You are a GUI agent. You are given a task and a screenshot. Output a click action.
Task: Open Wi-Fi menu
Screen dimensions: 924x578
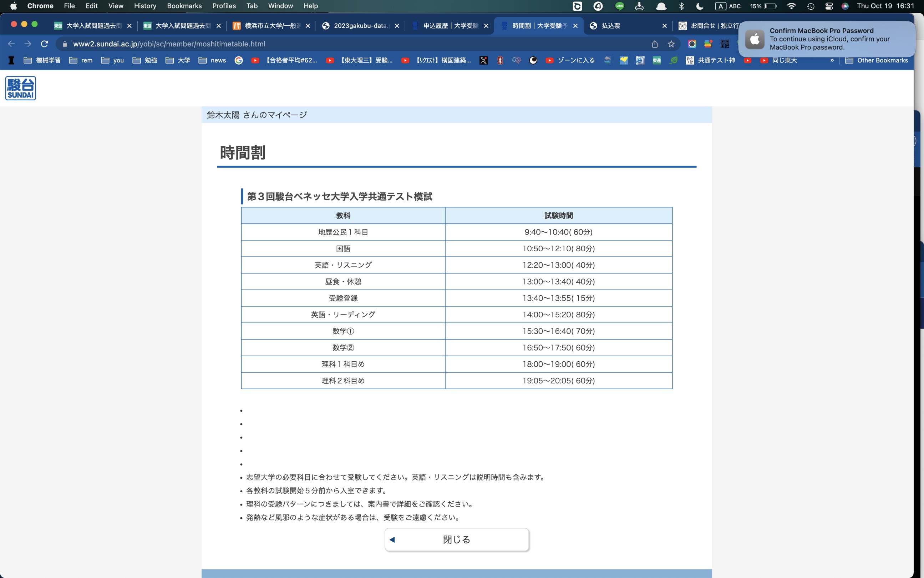pos(791,6)
